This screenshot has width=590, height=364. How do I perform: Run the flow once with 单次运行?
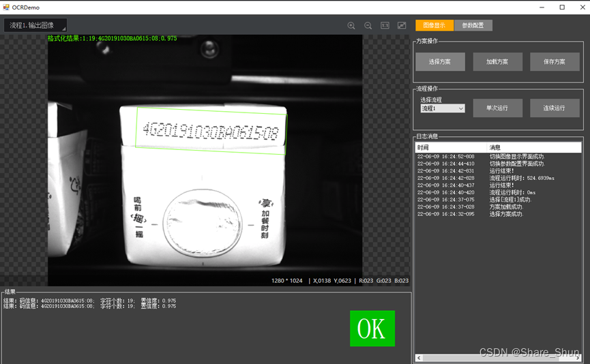(x=497, y=108)
